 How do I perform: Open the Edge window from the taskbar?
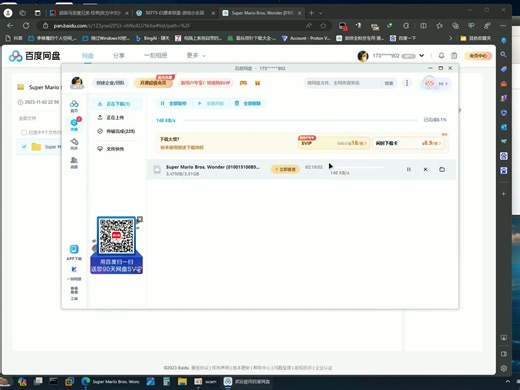point(111,381)
